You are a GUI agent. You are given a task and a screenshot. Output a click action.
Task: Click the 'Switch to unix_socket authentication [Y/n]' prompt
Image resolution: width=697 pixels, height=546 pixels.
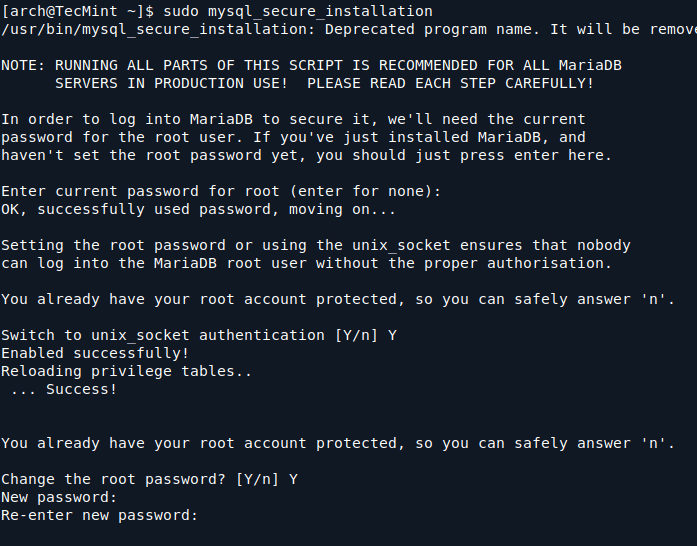[x=190, y=335]
